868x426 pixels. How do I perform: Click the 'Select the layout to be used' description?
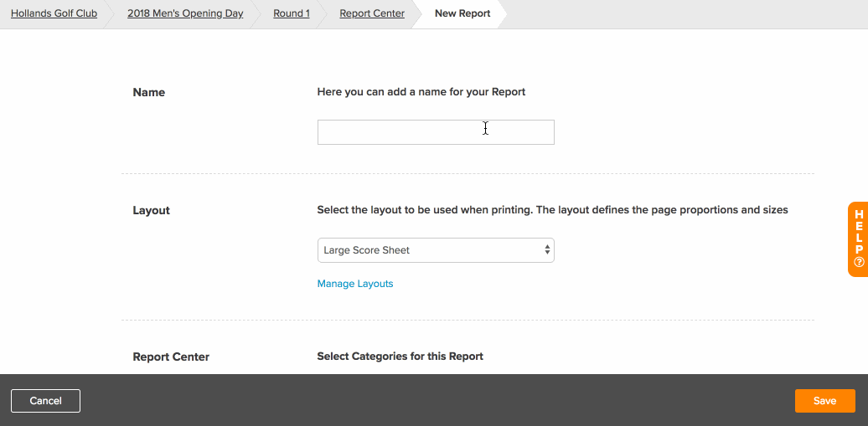[552, 210]
